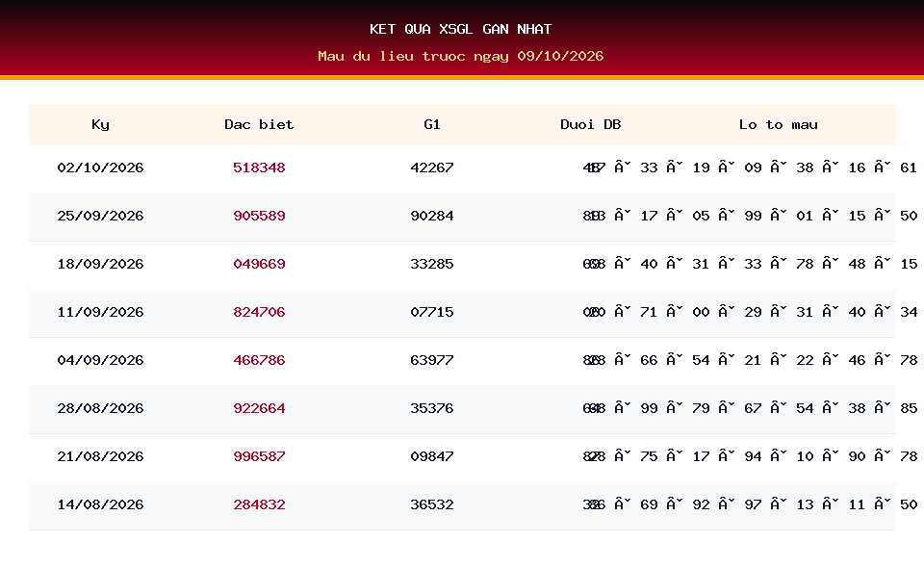Viewport: 924px width, 568px height.
Task: Click the subtitle date 09/10/2026 text
Action: tap(560, 56)
